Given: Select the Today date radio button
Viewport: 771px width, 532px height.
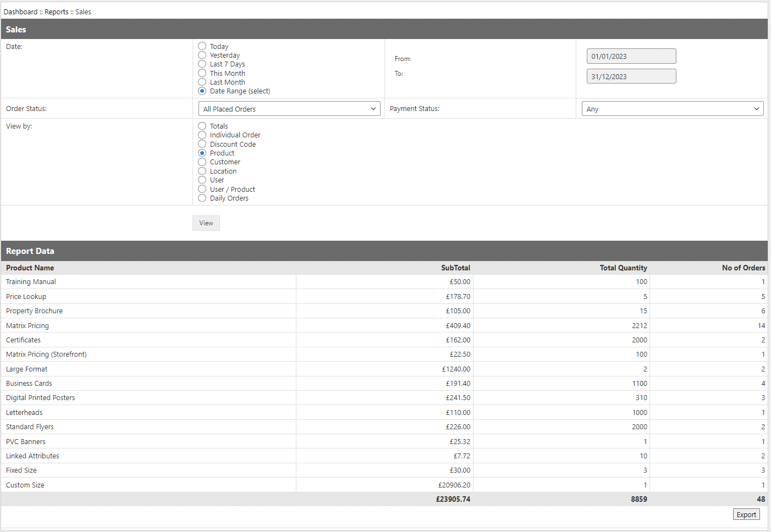Looking at the screenshot, I should 202,46.
